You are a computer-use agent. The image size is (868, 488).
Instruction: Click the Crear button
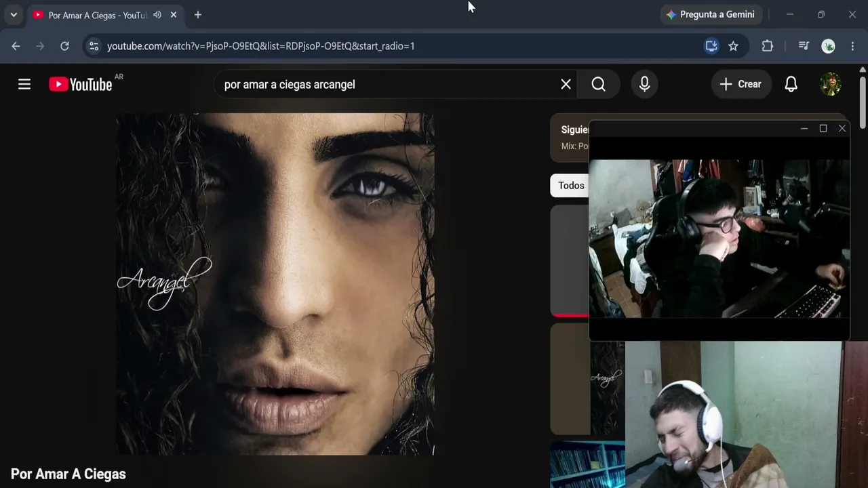point(741,84)
